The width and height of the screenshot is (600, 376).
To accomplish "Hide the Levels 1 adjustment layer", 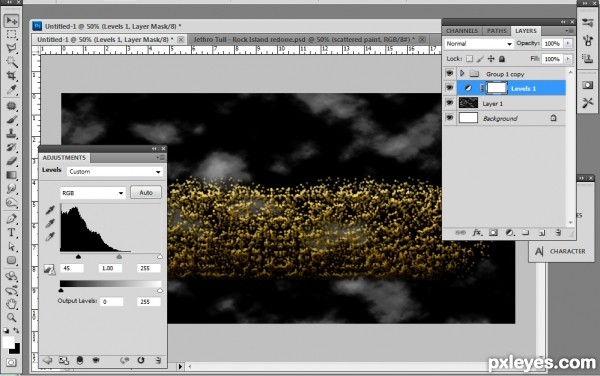I will [449, 88].
